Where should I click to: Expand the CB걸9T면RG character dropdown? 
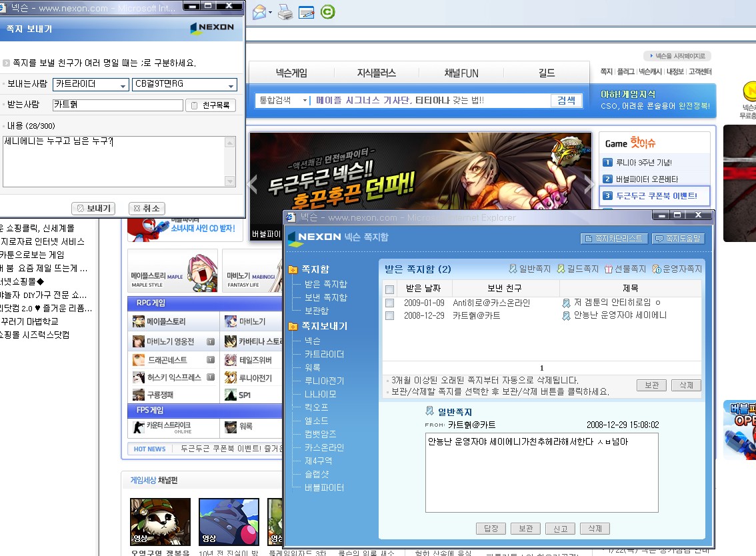point(231,85)
